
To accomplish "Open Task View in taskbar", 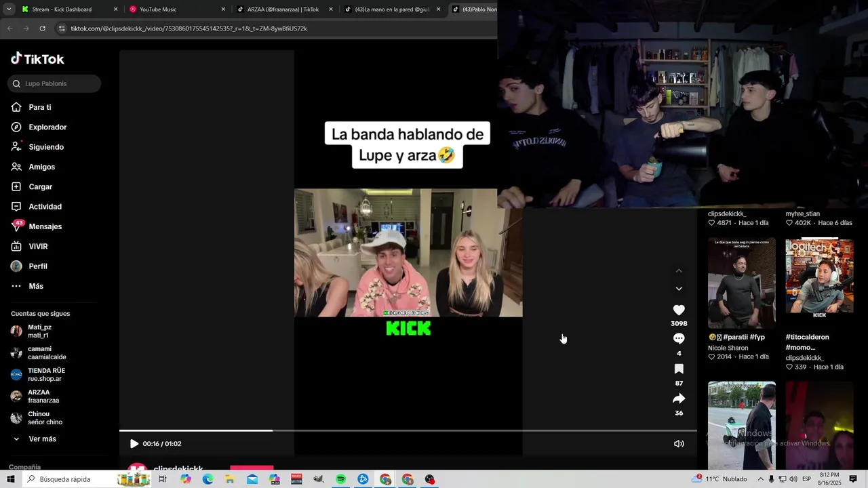I will (163, 479).
